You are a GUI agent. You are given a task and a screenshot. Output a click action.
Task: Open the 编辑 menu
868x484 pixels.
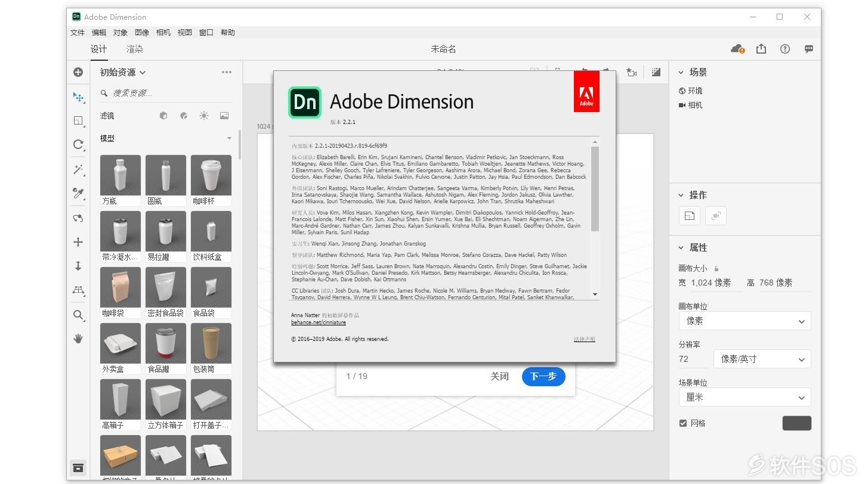[x=99, y=33]
